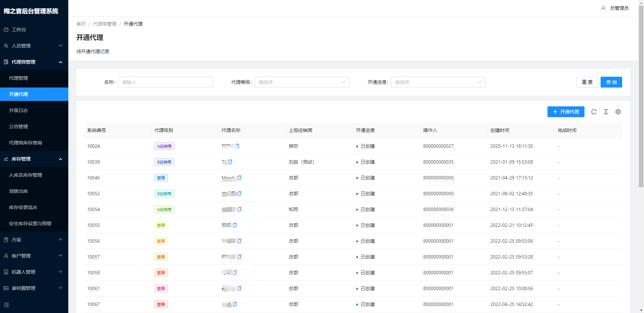Click the 开通代理 add button

pos(566,112)
